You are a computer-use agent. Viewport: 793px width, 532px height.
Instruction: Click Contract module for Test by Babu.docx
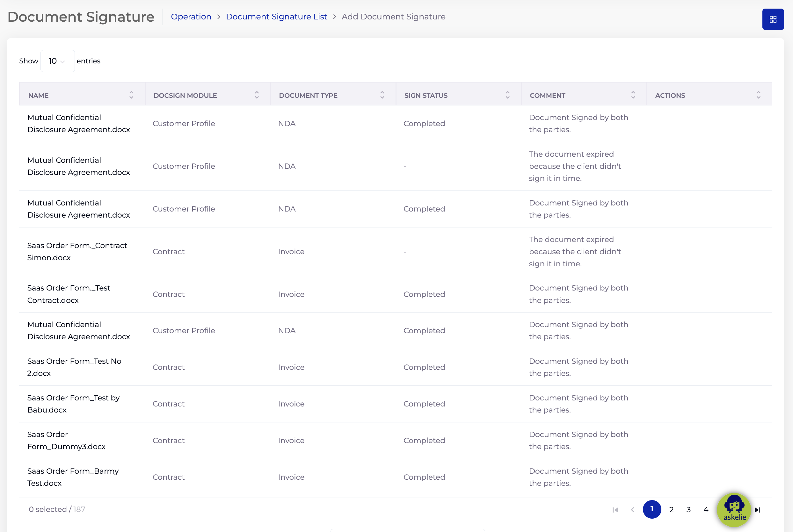[x=168, y=404]
